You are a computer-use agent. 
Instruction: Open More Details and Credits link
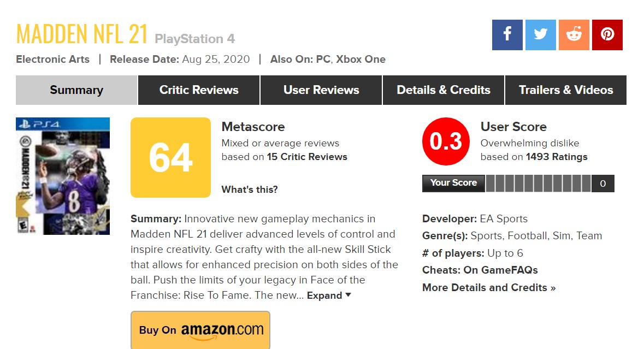coord(489,287)
